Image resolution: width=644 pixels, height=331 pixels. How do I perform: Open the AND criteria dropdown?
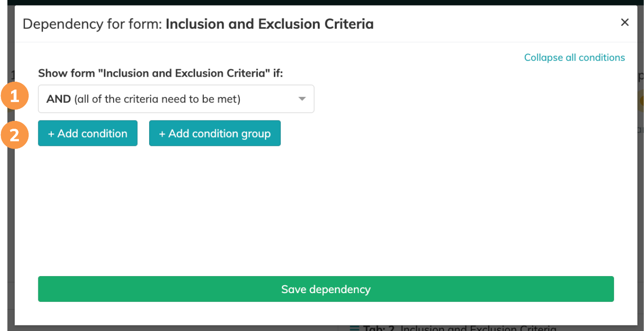176,99
